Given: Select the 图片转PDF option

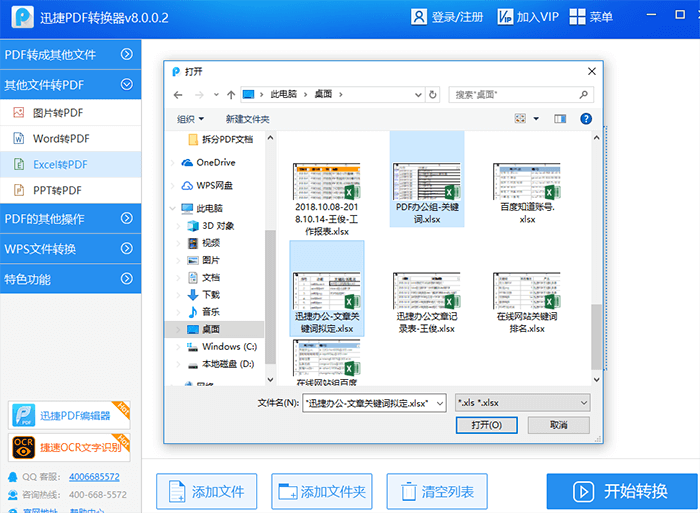Looking at the screenshot, I should tap(71, 113).
